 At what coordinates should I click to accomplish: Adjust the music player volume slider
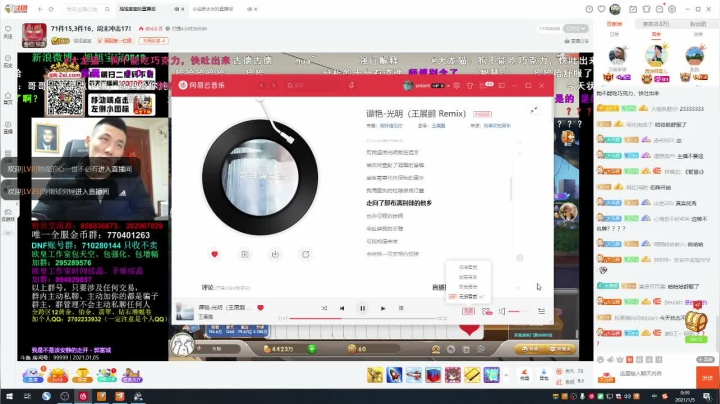pyautogui.click(x=519, y=311)
